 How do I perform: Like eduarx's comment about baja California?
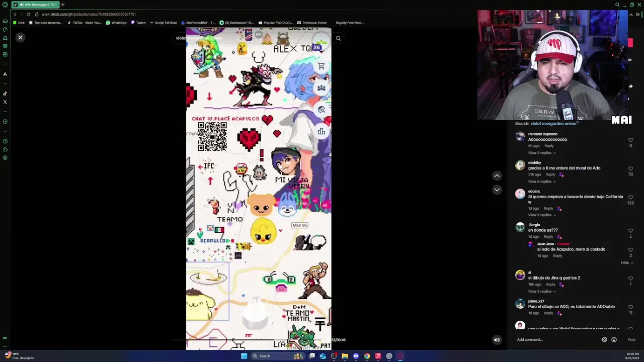pyautogui.click(x=630, y=197)
